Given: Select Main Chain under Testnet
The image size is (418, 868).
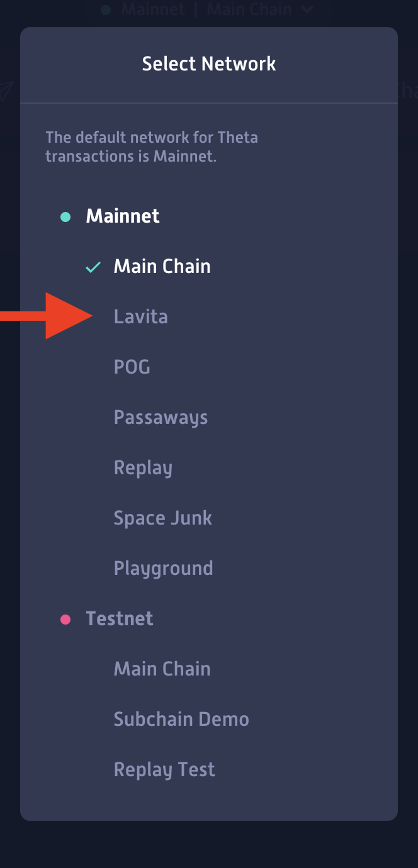Looking at the screenshot, I should point(162,669).
